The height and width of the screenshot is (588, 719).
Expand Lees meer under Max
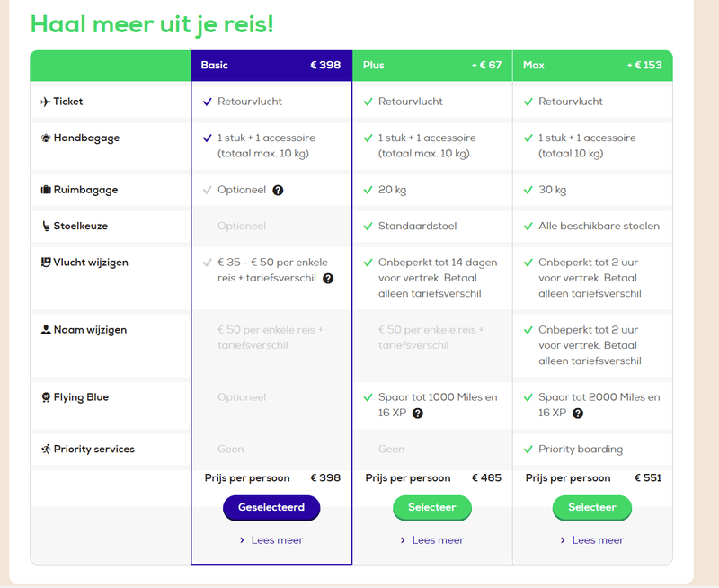coord(592,540)
